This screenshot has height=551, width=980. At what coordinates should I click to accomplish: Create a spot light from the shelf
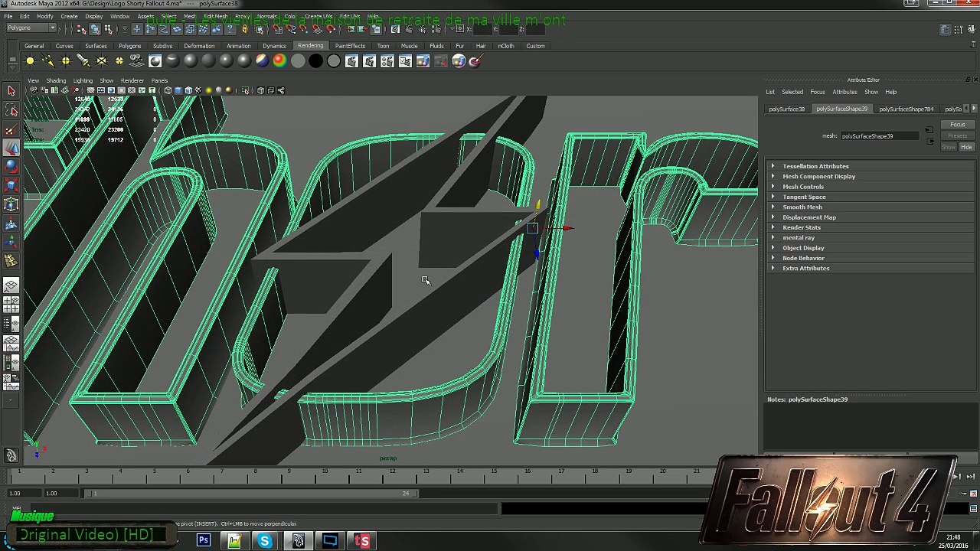pyautogui.click(x=83, y=61)
